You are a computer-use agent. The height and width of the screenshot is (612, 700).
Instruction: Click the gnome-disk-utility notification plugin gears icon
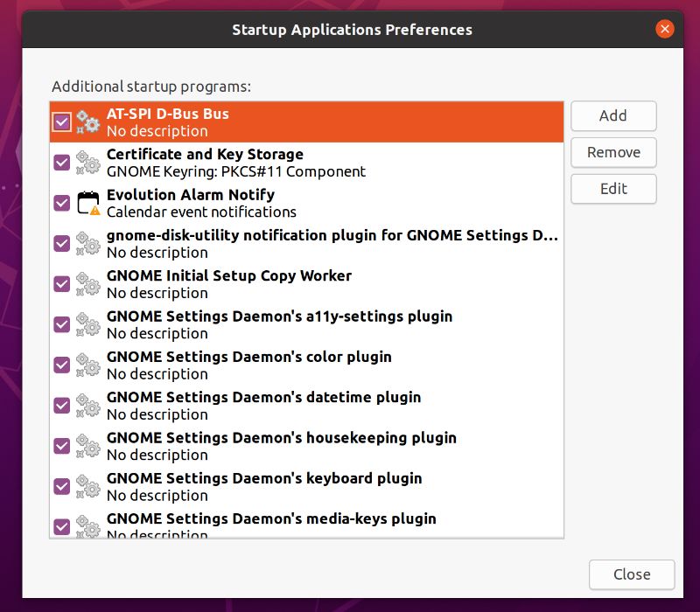pos(88,244)
